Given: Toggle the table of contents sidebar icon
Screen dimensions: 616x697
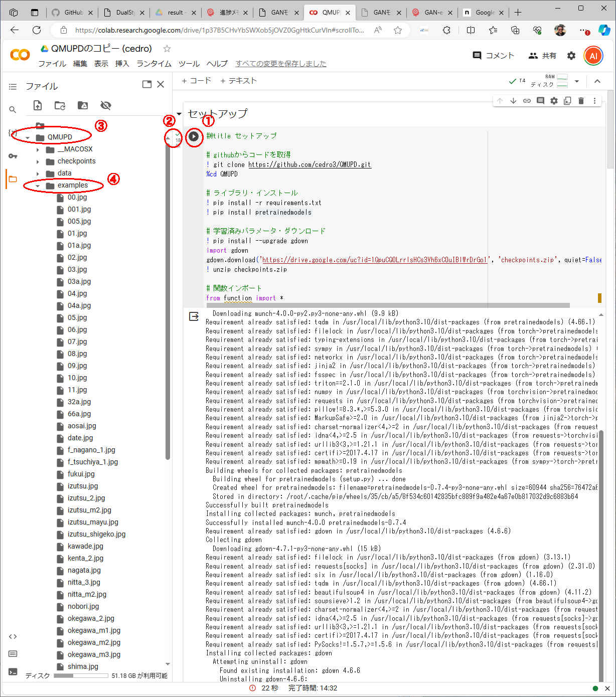Looking at the screenshot, I should pos(13,87).
